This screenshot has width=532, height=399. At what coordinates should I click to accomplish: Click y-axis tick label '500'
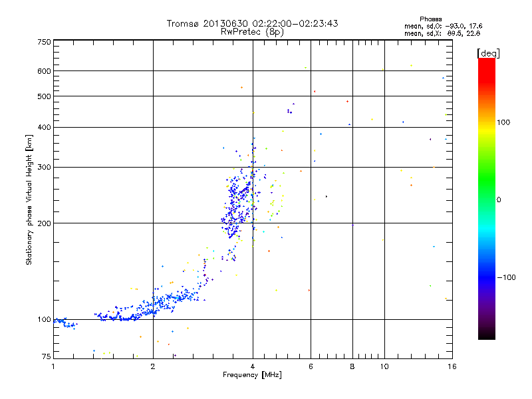click(44, 96)
